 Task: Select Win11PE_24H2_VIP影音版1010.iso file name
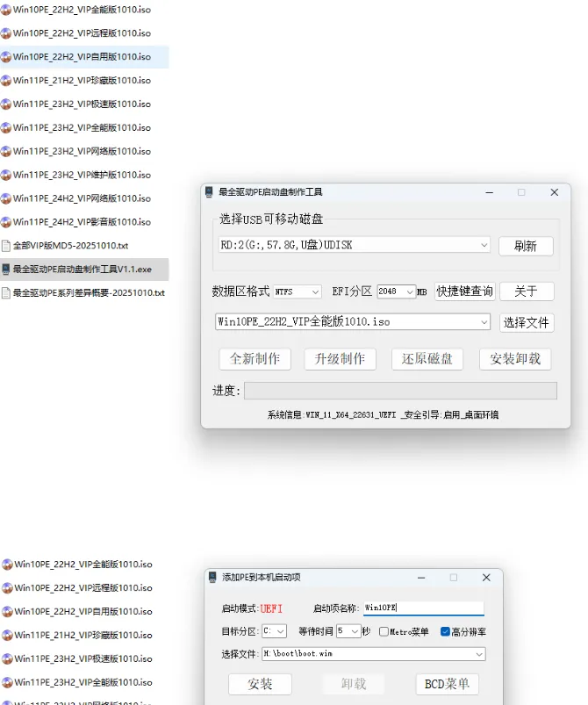coord(82,222)
